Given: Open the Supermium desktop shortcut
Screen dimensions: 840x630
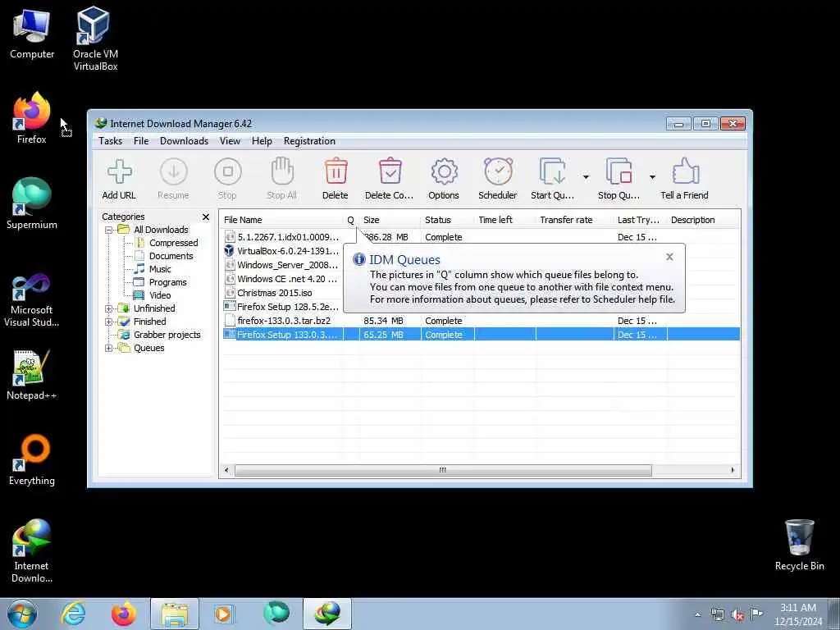Looking at the screenshot, I should pos(32,203).
